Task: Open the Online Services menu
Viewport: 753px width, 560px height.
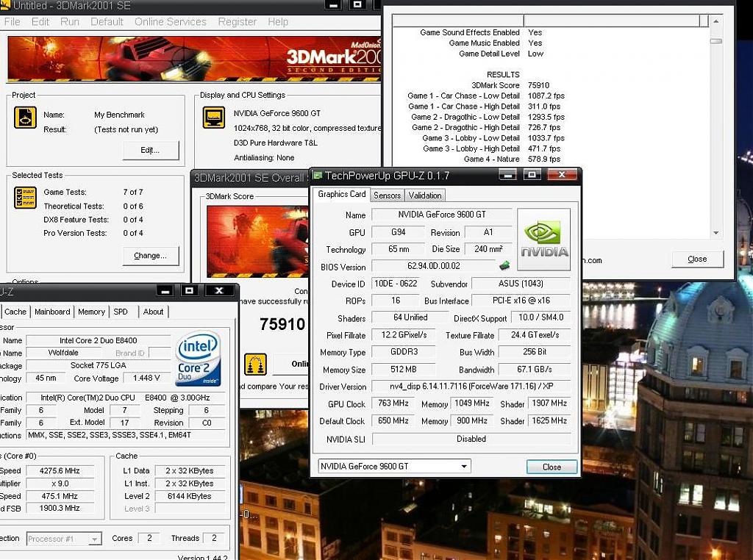Action: coord(170,21)
